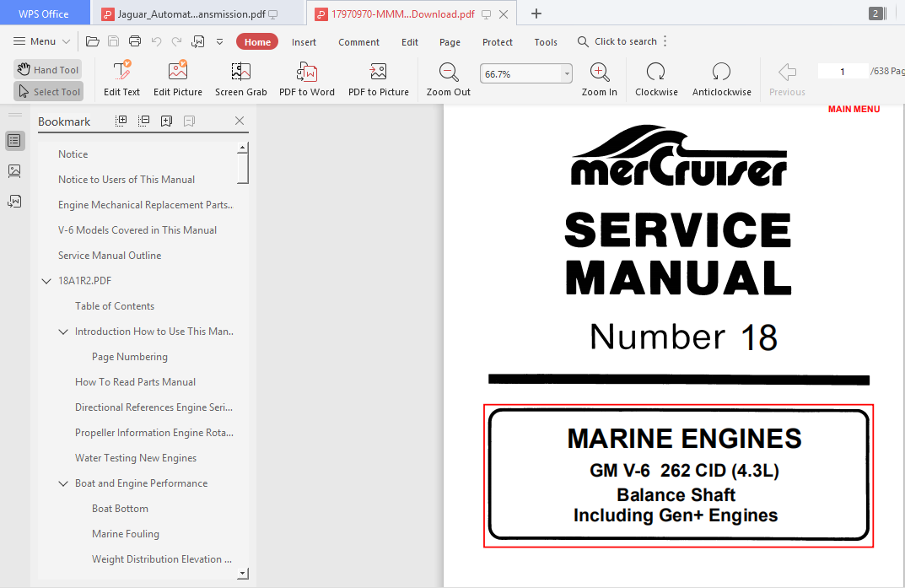Open Marine Fouling bookmark
Viewport: 905px width, 588px height.
coord(125,534)
